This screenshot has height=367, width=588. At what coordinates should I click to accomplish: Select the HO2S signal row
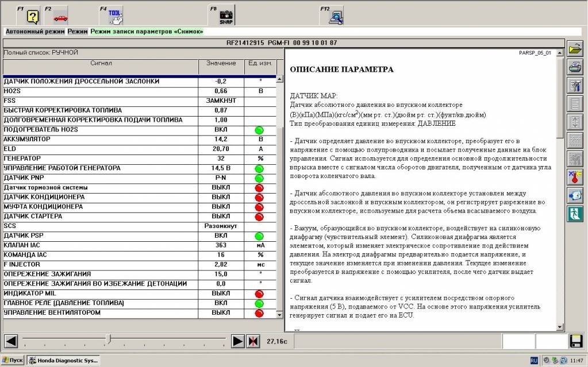140,91
